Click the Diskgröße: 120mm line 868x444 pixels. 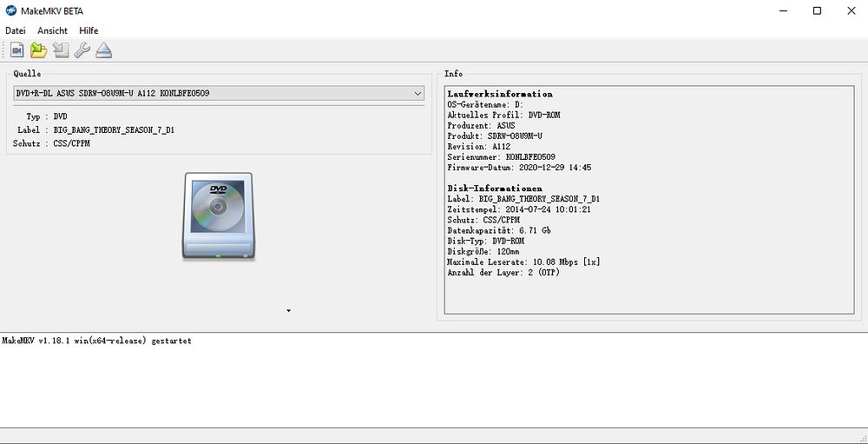483,252
